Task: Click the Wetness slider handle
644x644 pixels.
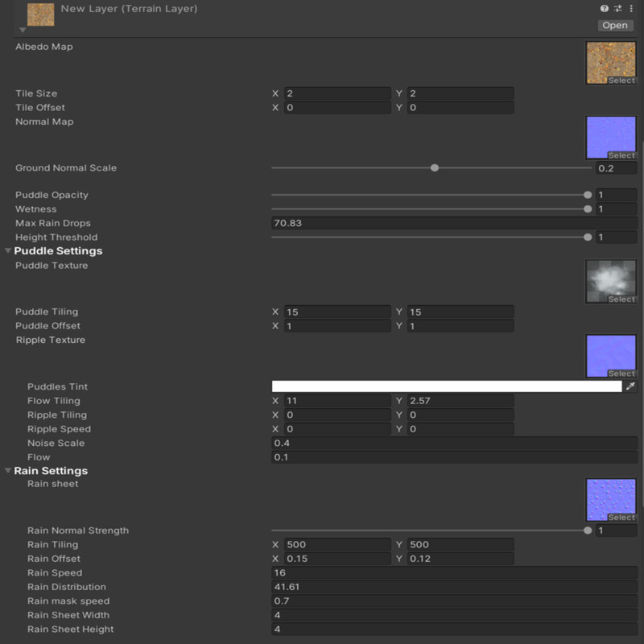Action: point(588,209)
